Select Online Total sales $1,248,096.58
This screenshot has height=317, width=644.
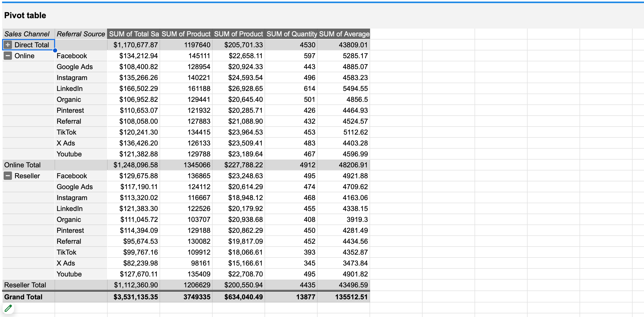134,165
